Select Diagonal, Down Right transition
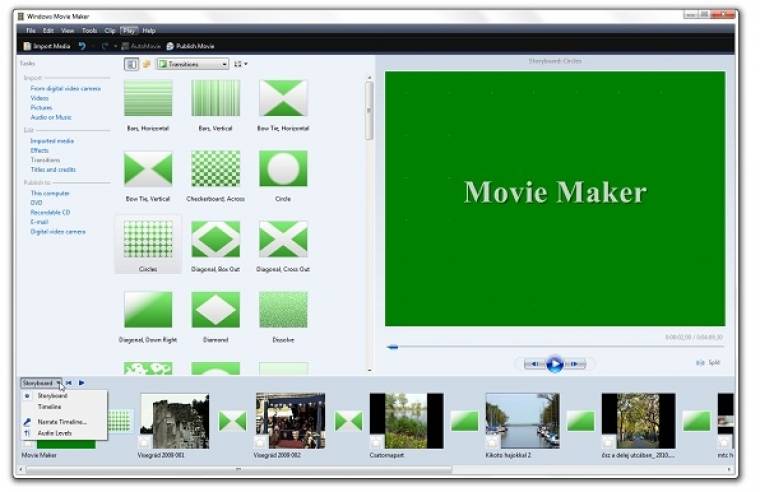Viewport: 760px width, 492px height. coord(148,317)
